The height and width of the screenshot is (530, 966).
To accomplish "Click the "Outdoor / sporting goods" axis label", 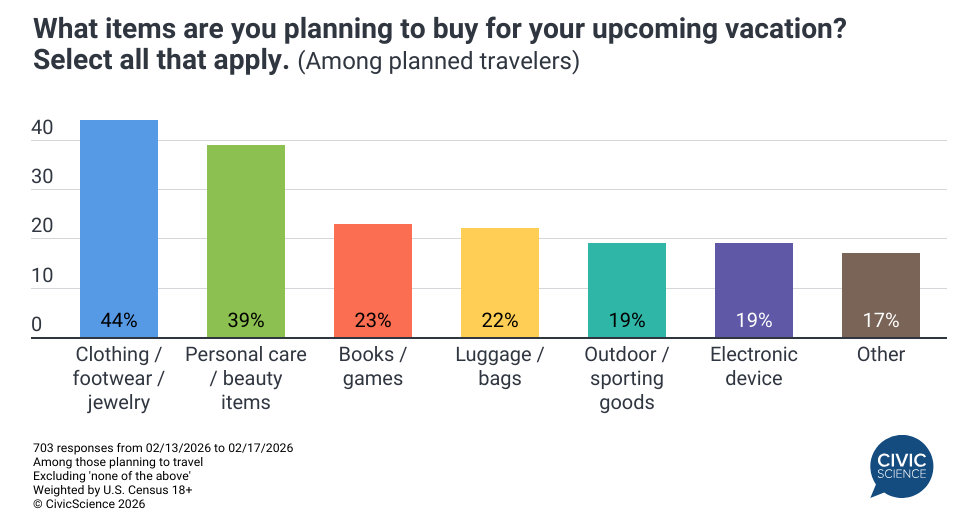I will tap(626, 378).
